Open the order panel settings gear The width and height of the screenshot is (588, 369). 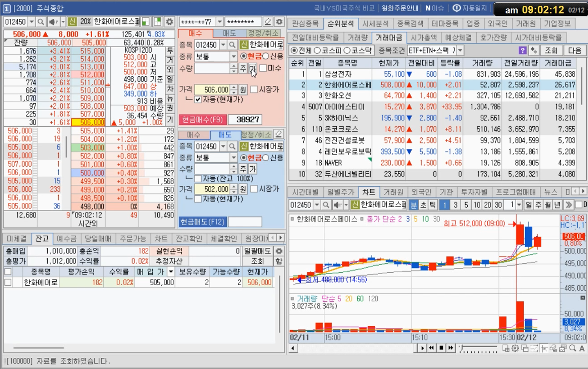click(279, 21)
